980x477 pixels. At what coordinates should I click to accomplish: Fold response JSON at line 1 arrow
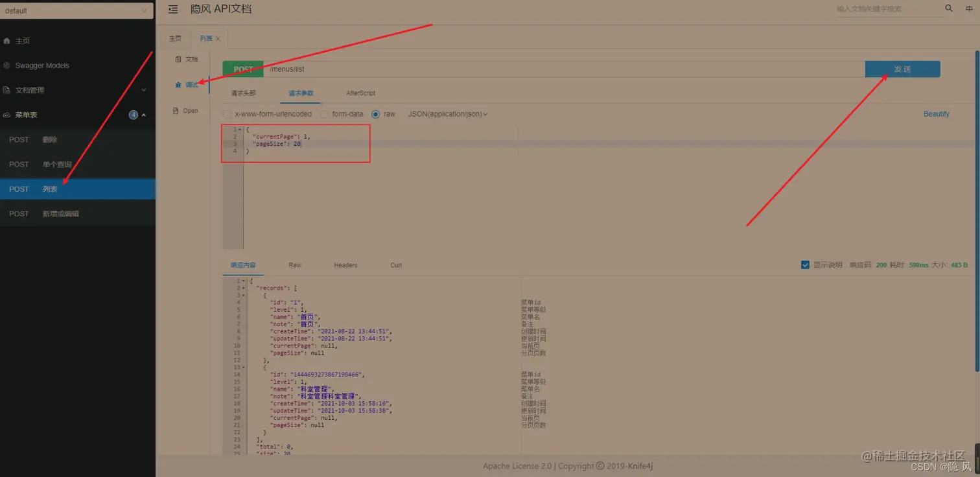coord(244,281)
